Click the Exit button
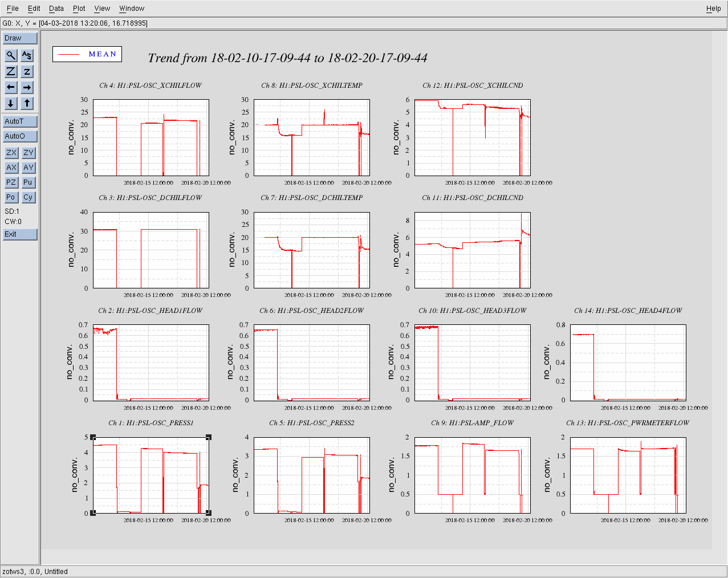 tap(20, 234)
